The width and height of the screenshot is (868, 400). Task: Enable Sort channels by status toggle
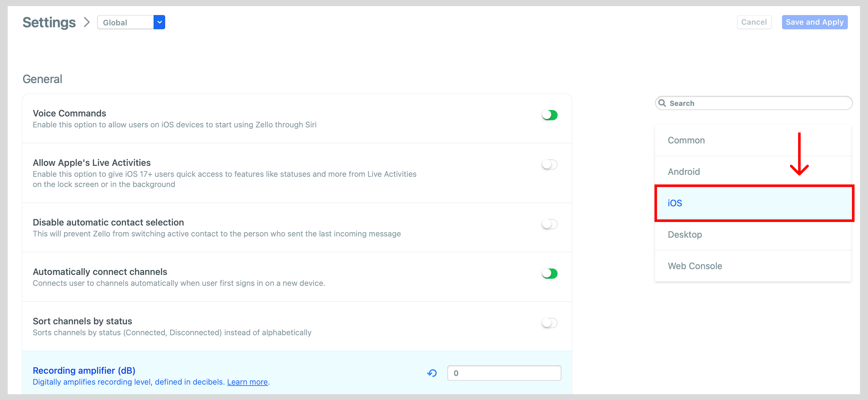[x=550, y=323]
